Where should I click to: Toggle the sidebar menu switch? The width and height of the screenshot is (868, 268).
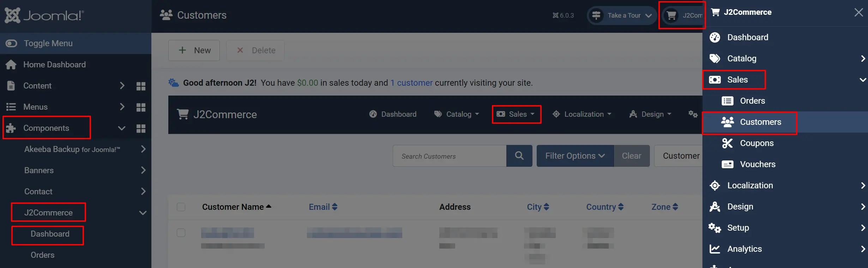(x=11, y=43)
